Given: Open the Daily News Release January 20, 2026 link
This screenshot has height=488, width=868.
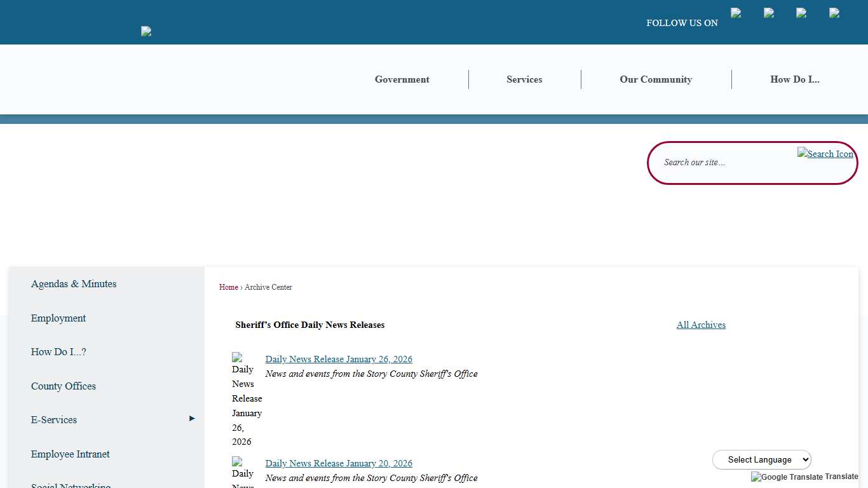Looking at the screenshot, I should pyautogui.click(x=339, y=463).
